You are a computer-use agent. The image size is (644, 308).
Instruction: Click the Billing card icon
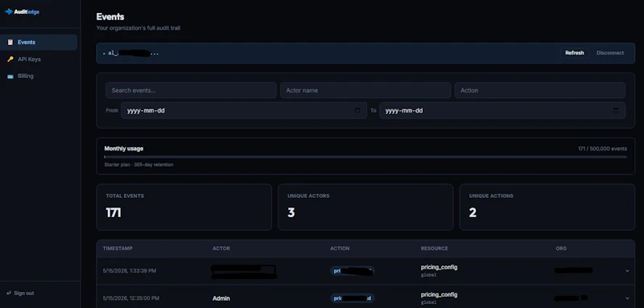point(10,76)
